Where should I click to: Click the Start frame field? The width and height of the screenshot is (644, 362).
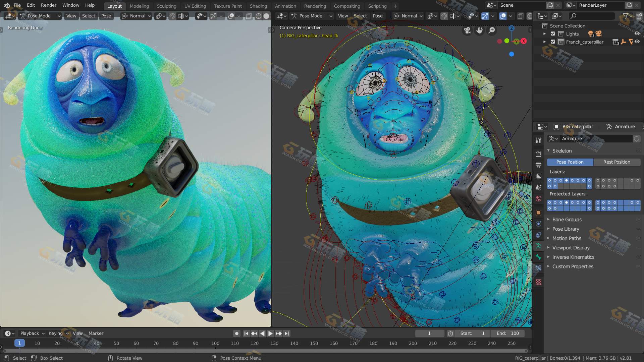[473, 334]
